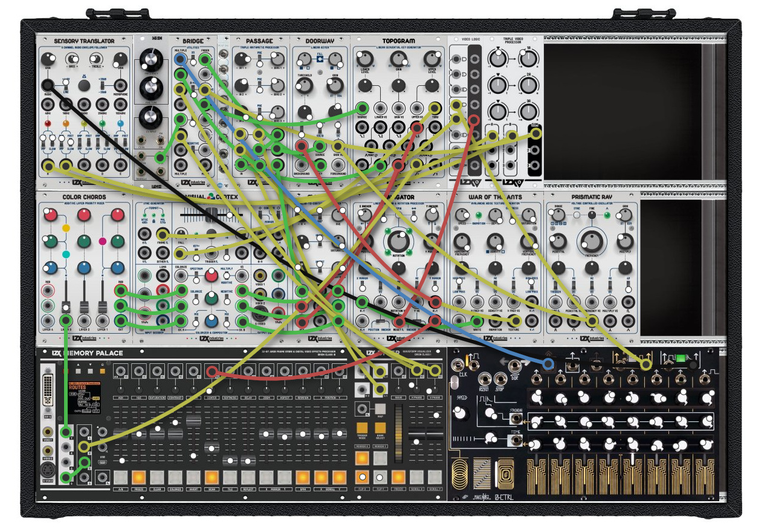
Task: Click the ROUTES display on Memory Palace
Action: coord(84,398)
